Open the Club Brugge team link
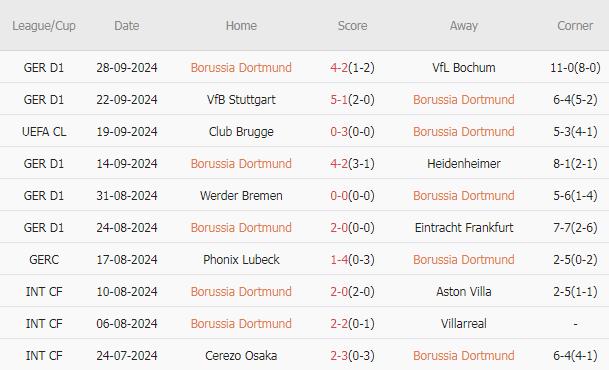This screenshot has height=370, width=609. point(241,132)
